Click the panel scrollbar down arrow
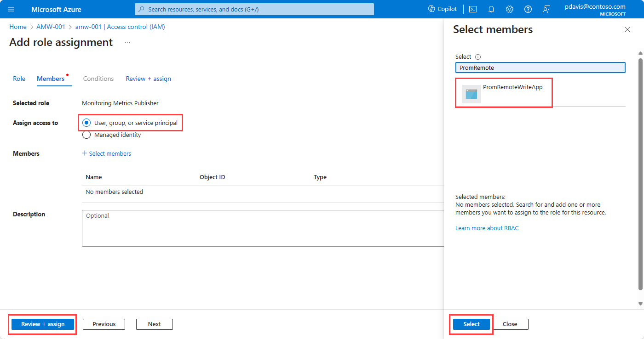The height and width of the screenshot is (339, 644). 641,304
